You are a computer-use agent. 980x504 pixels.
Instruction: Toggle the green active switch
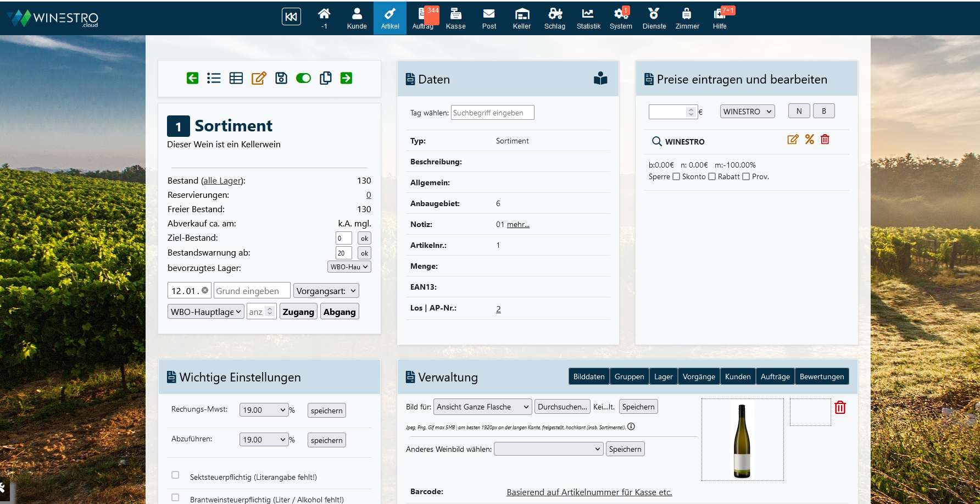[303, 78]
